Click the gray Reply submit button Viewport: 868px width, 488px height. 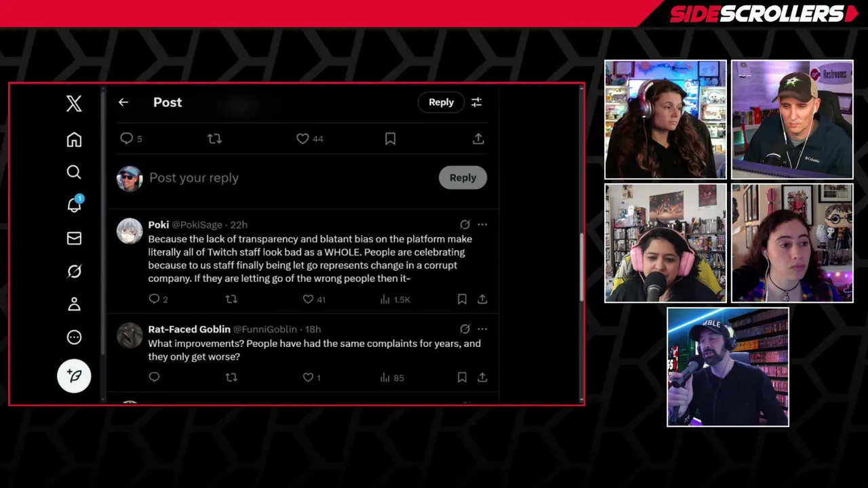(x=463, y=178)
